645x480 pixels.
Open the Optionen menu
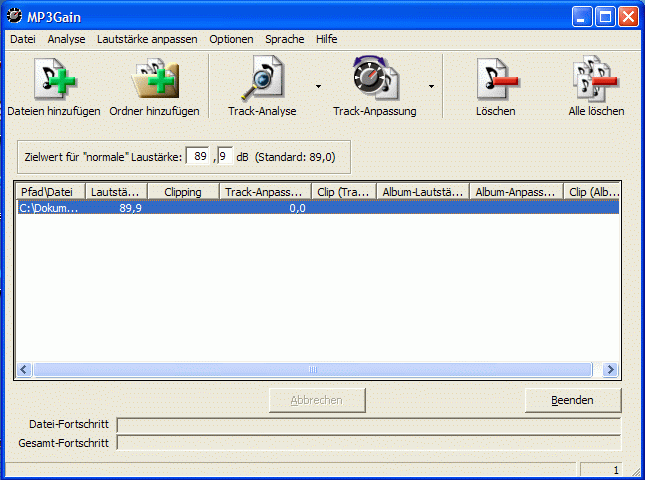(x=231, y=39)
